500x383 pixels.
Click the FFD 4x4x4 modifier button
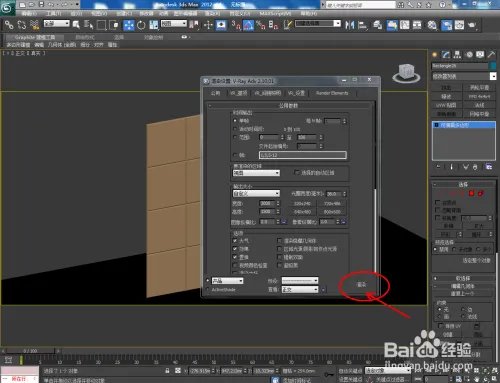click(479, 96)
